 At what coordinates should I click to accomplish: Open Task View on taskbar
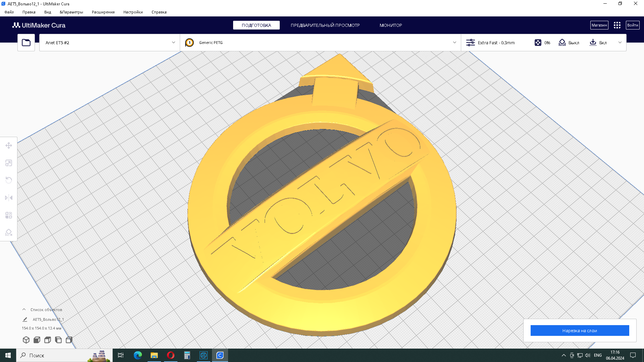(x=121, y=355)
